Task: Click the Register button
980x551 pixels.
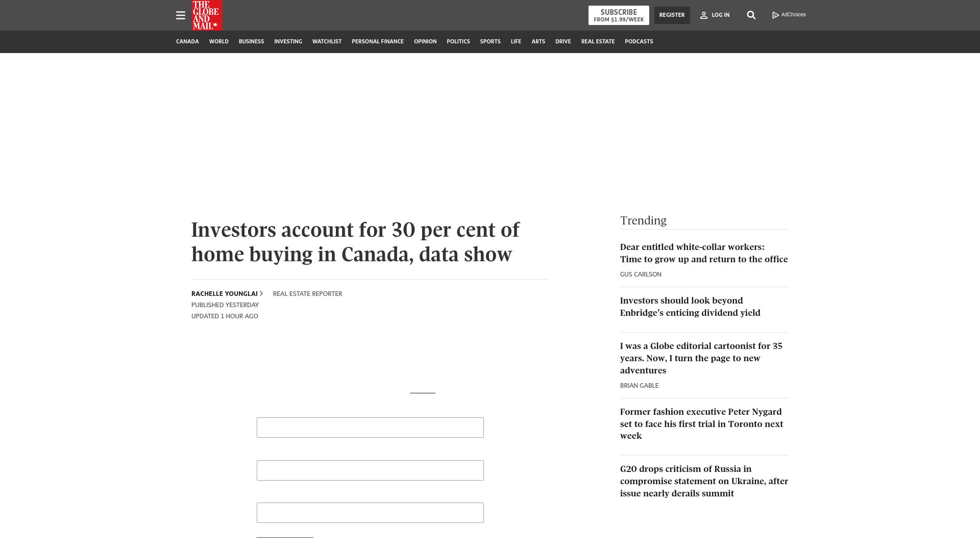Action: [672, 15]
